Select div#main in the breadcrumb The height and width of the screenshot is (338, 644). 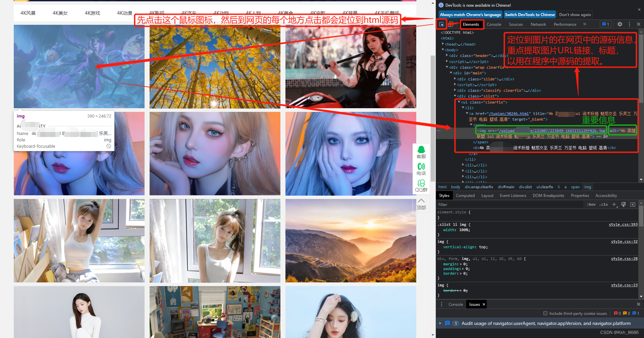(506, 187)
